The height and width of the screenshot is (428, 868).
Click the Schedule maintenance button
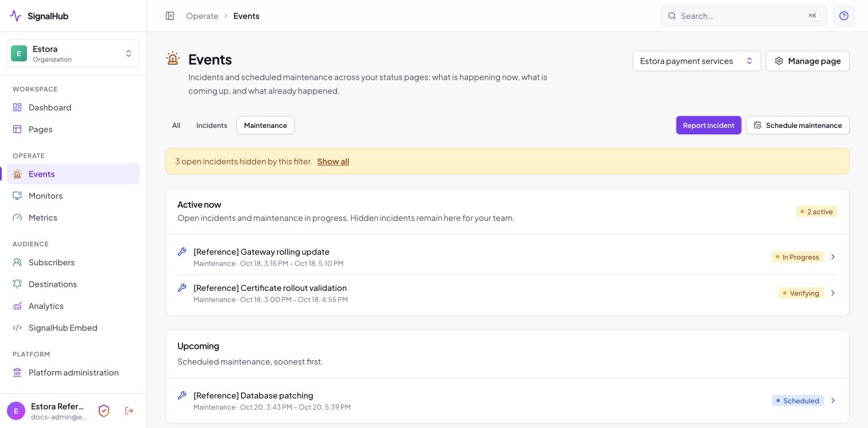(797, 125)
